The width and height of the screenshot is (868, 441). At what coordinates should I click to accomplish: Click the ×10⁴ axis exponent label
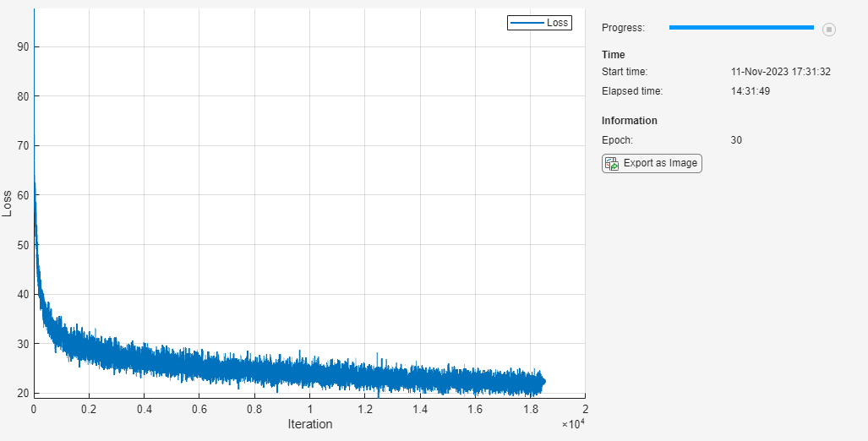(573, 424)
